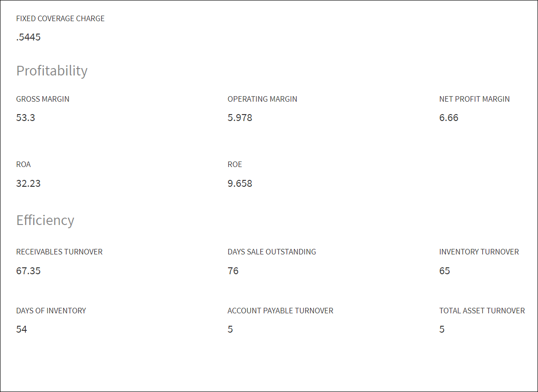The height and width of the screenshot is (392, 538).
Task: Click the Net Profit Margin label
Action: pyautogui.click(x=474, y=99)
